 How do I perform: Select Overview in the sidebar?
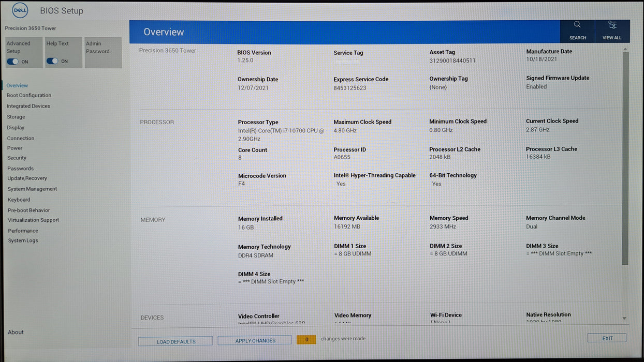point(17,85)
